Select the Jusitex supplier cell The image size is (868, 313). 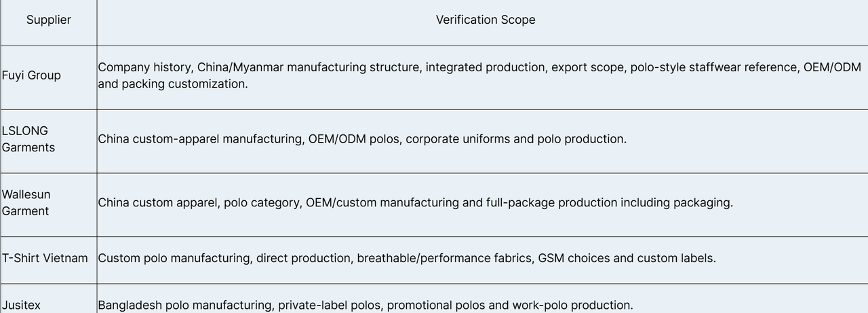49,299
